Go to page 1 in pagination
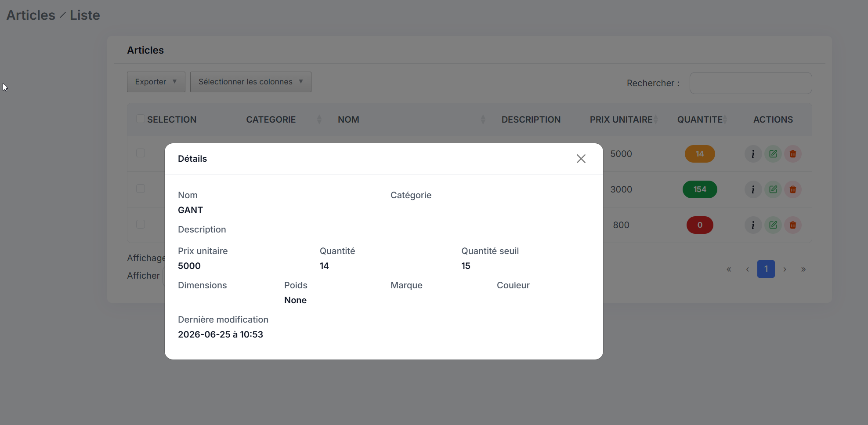 point(766,269)
